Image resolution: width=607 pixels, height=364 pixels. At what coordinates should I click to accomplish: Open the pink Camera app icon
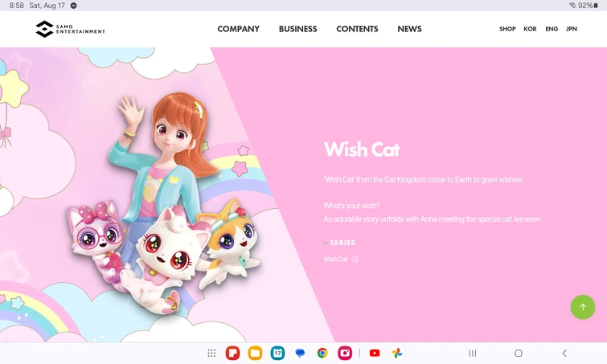point(345,353)
